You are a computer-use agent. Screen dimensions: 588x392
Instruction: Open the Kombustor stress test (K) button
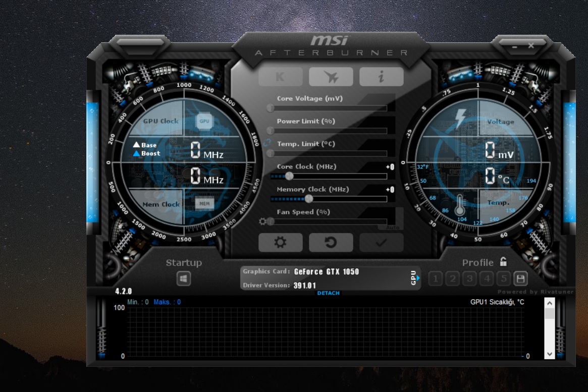click(281, 77)
